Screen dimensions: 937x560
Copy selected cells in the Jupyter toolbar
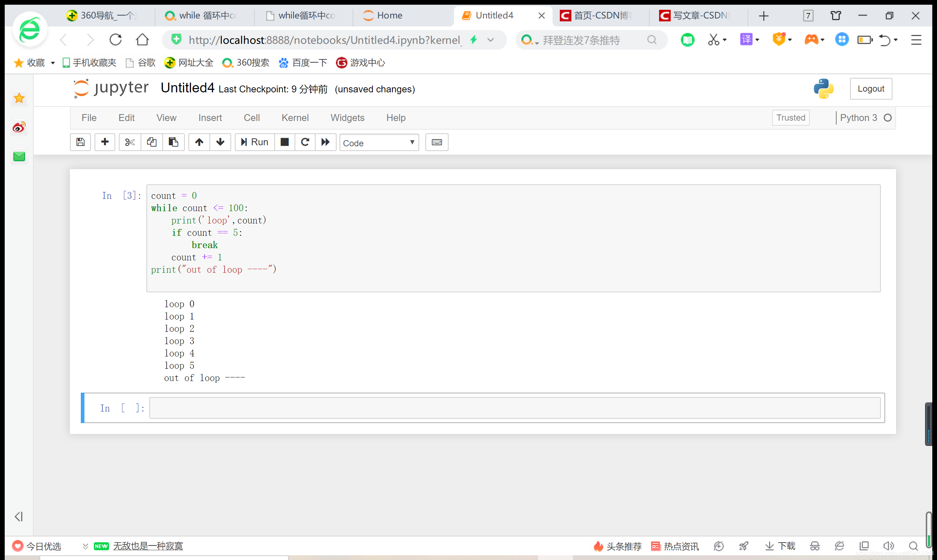152,142
